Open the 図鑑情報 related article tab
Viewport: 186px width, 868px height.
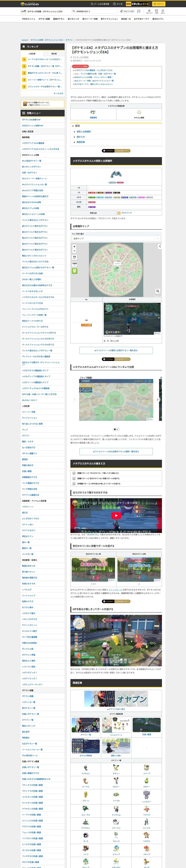pos(93,114)
